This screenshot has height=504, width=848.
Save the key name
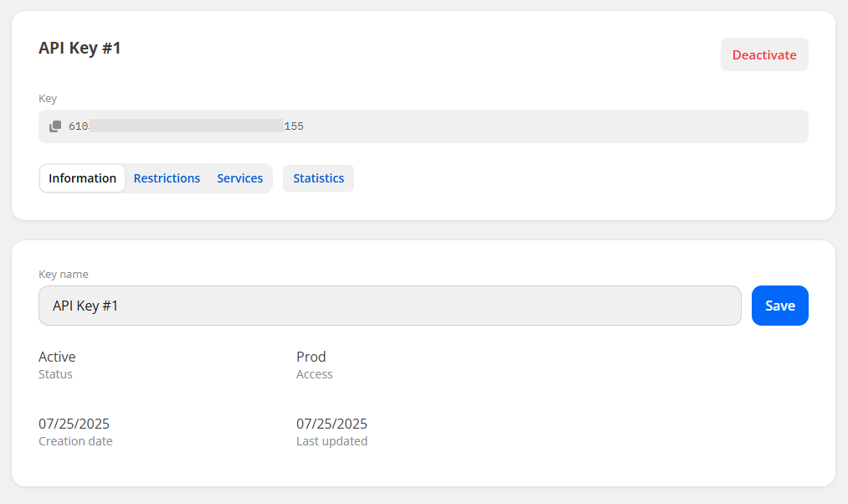click(x=779, y=306)
